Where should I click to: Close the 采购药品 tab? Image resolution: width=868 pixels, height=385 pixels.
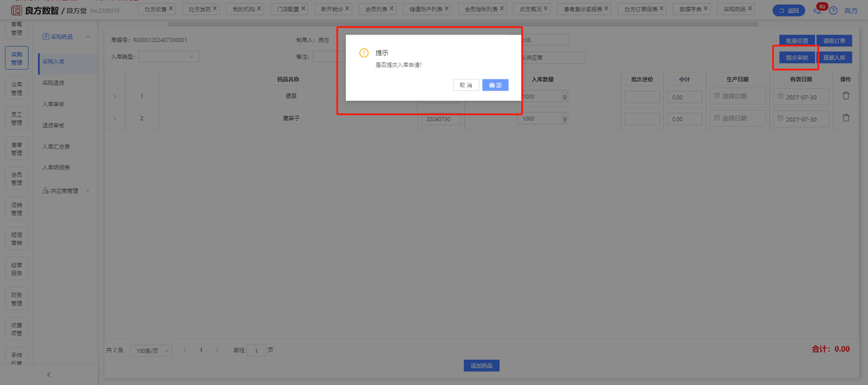pos(750,9)
